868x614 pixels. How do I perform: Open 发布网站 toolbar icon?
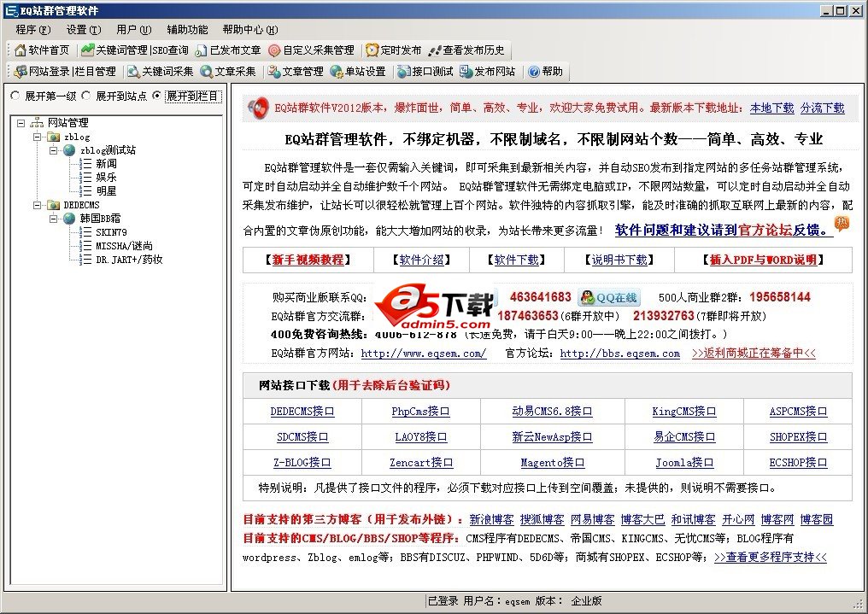point(466,72)
